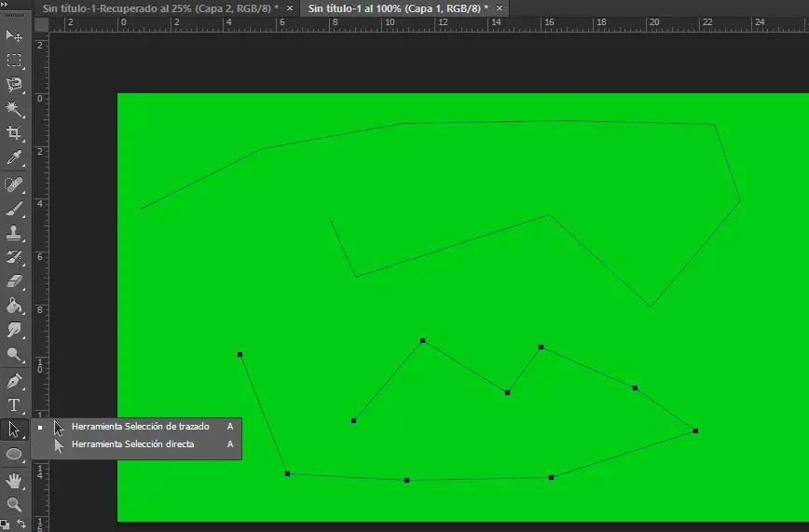
Task: Select the Type tool
Action: pyautogui.click(x=14, y=405)
